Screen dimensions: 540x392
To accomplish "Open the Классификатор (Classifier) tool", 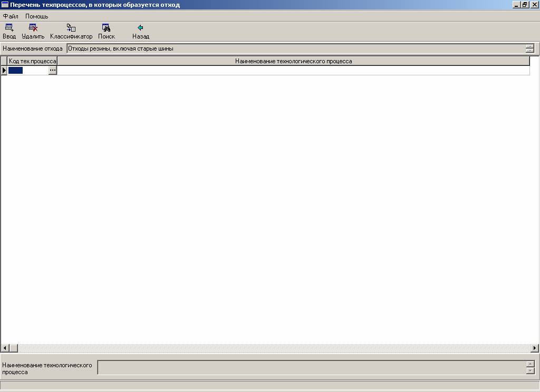I will point(71,28).
